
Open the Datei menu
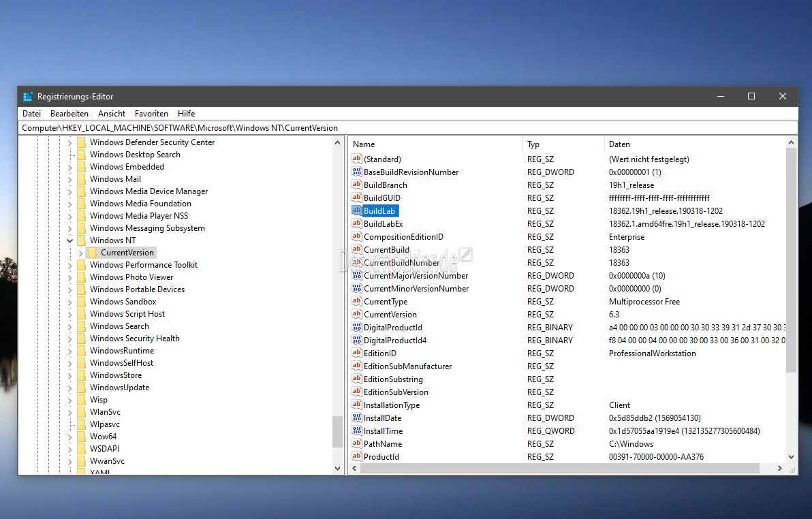[31, 114]
